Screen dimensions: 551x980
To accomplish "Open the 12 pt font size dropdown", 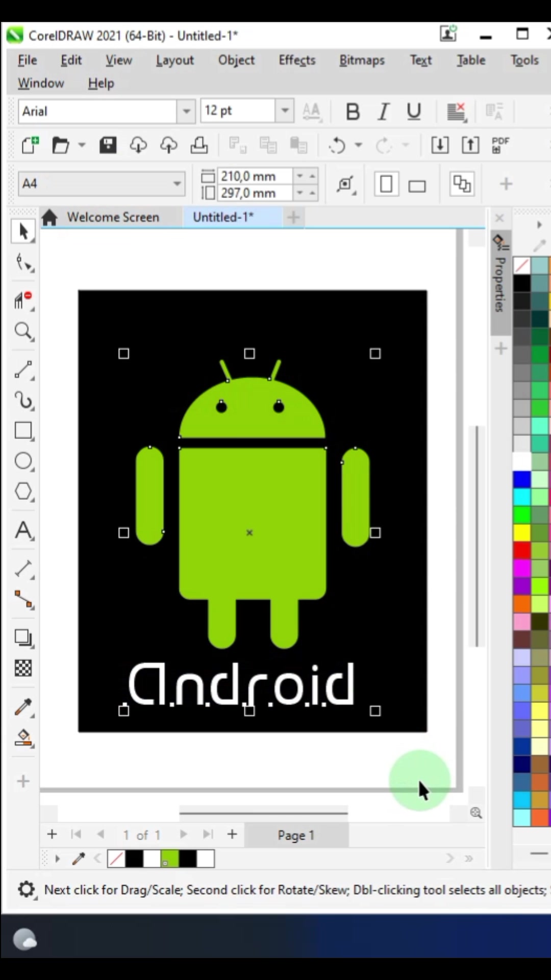I will (285, 111).
